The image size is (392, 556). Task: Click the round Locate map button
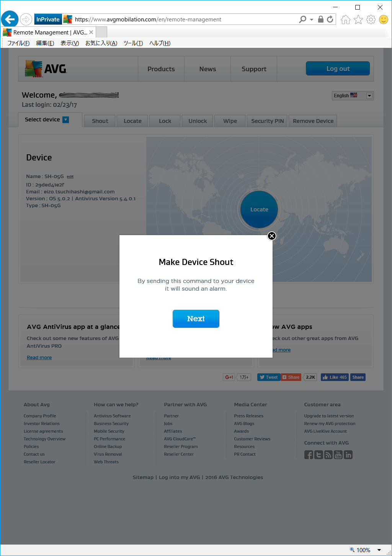259,209
